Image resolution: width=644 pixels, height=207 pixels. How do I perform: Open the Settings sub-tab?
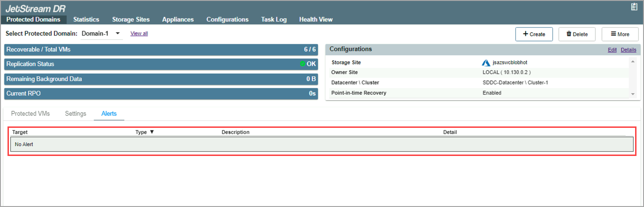click(x=76, y=114)
